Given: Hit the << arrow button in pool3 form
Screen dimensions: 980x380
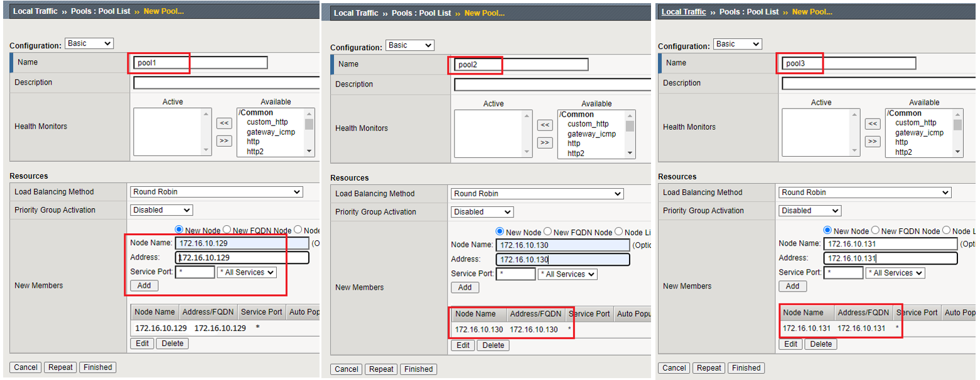Looking at the screenshot, I should coord(872,124).
